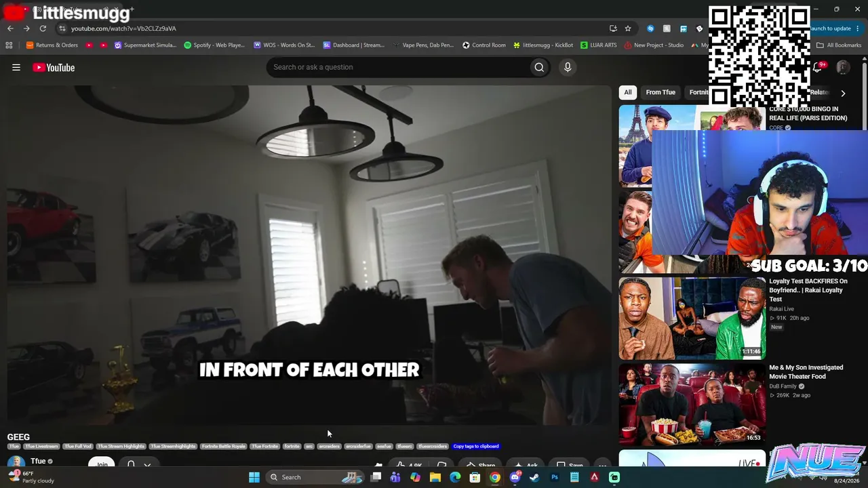Select the From Tfue filter chip

(x=660, y=92)
